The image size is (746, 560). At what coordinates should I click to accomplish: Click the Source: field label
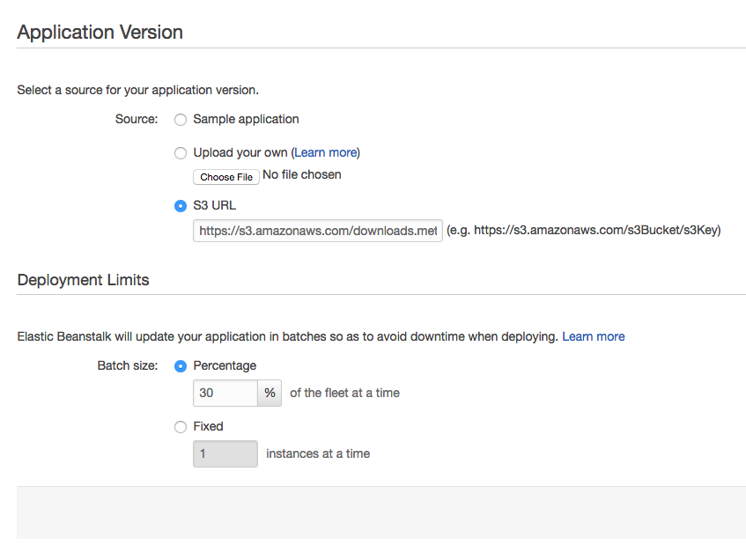(x=137, y=119)
